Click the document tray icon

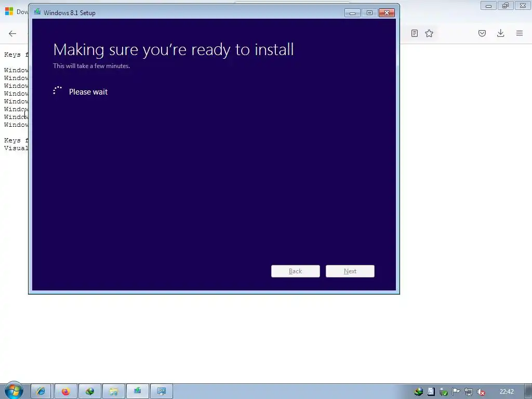click(431, 392)
